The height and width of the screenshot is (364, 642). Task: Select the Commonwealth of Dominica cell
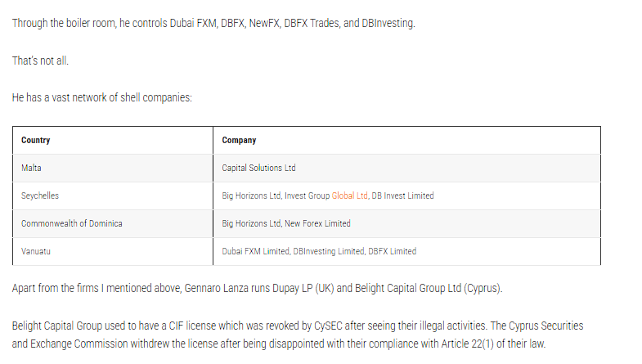113,224
